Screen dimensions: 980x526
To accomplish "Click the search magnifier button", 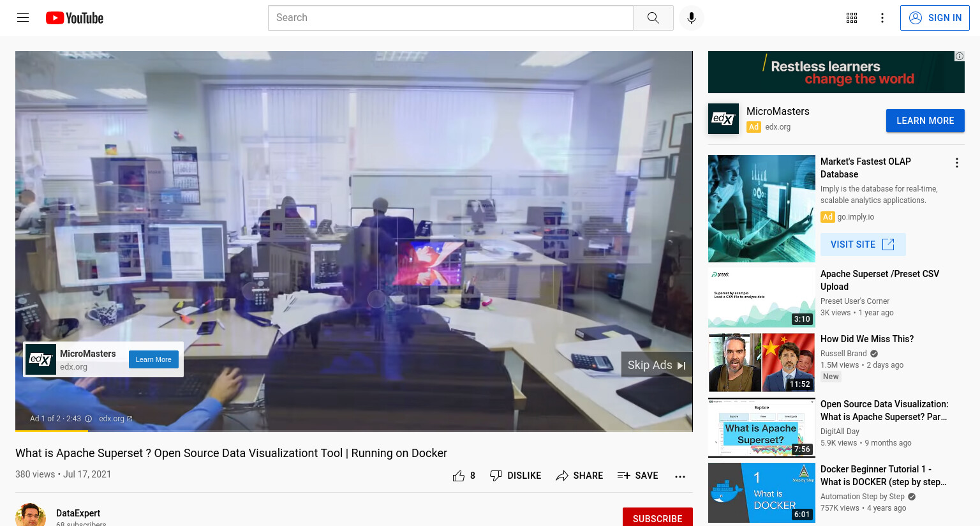I will click(653, 18).
